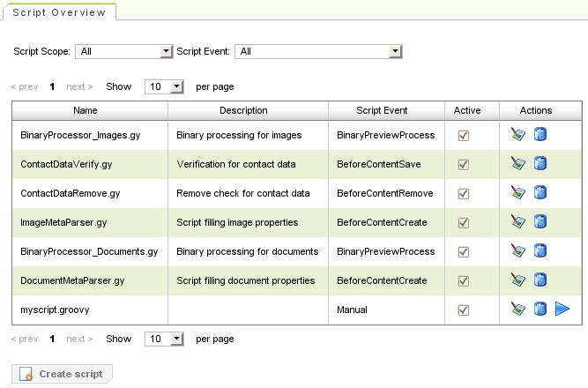Go to next page in top pagination
The height and width of the screenshot is (388, 588).
tap(79, 87)
